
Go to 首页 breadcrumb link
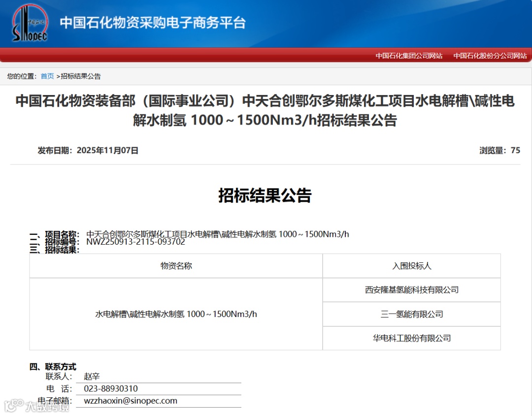47,76
